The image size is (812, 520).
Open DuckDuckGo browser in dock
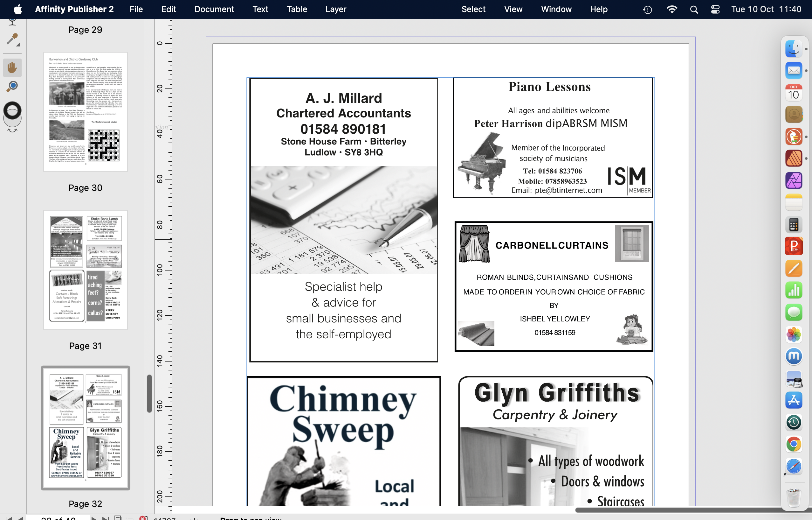click(794, 137)
